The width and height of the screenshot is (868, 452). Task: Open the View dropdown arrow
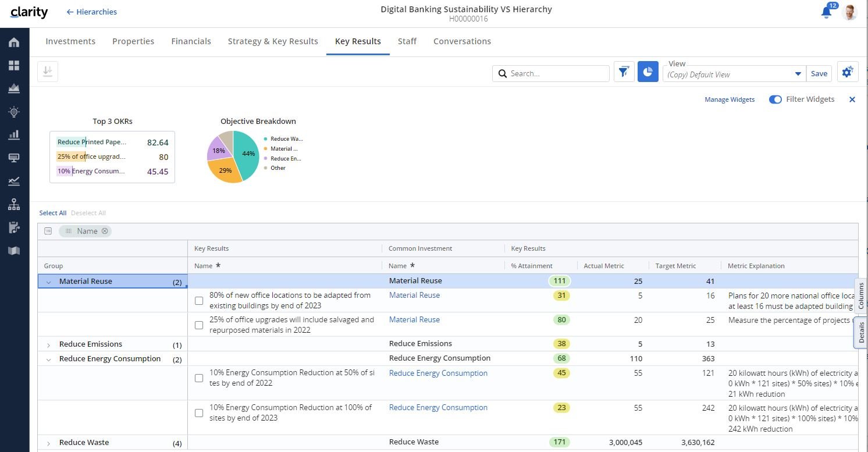pyautogui.click(x=798, y=74)
